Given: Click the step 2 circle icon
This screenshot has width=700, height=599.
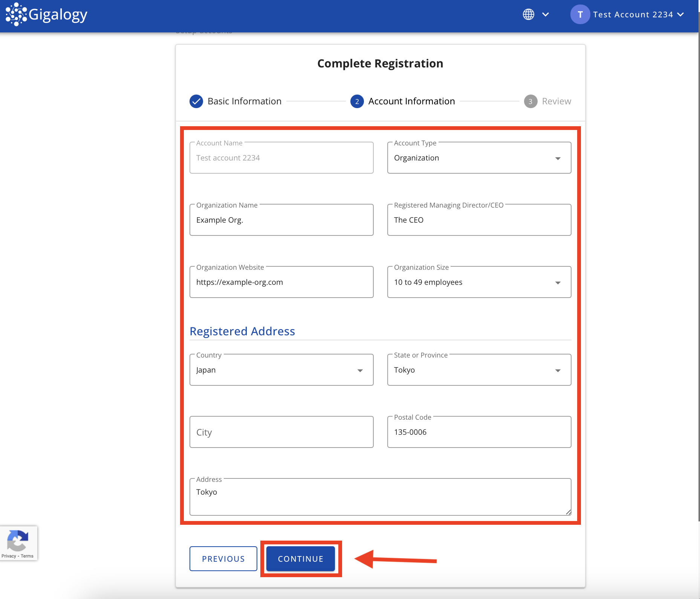Looking at the screenshot, I should point(357,101).
